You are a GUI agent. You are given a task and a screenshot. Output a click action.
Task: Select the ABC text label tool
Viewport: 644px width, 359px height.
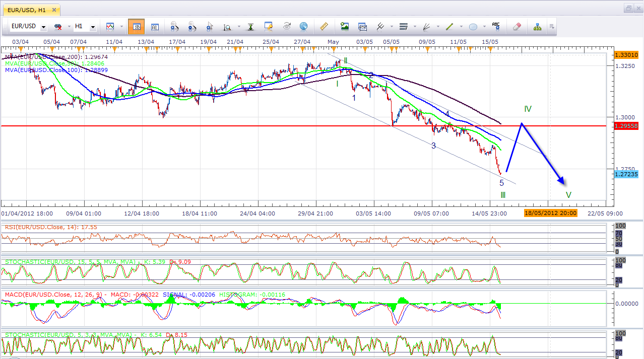click(x=496, y=26)
